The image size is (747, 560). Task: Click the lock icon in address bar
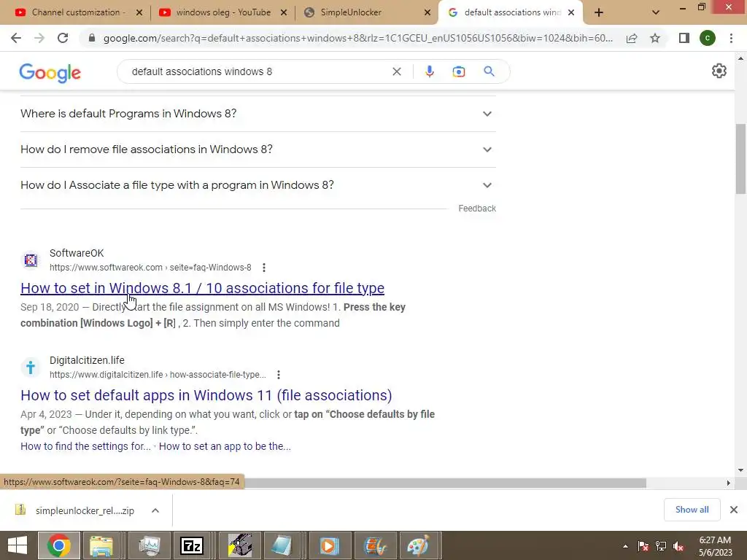[92, 38]
